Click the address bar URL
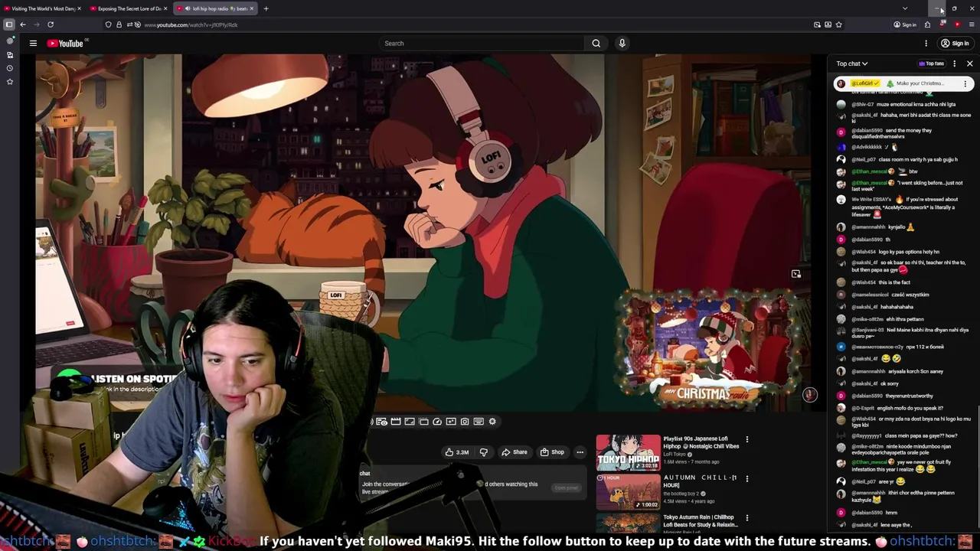 click(191, 24)
